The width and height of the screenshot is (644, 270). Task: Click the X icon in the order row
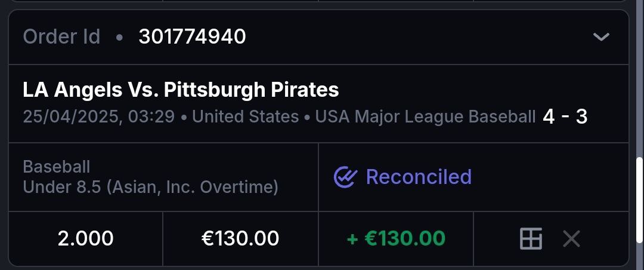pos(571,239)
